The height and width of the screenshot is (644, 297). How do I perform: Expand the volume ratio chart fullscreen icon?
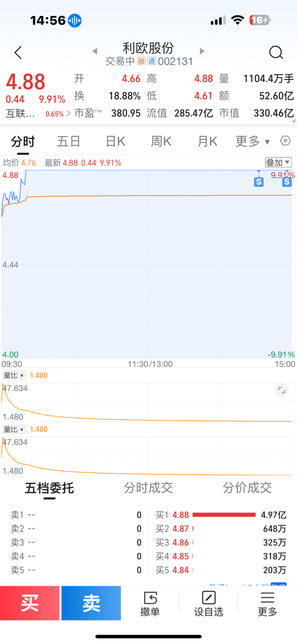[x=282, y=391]
